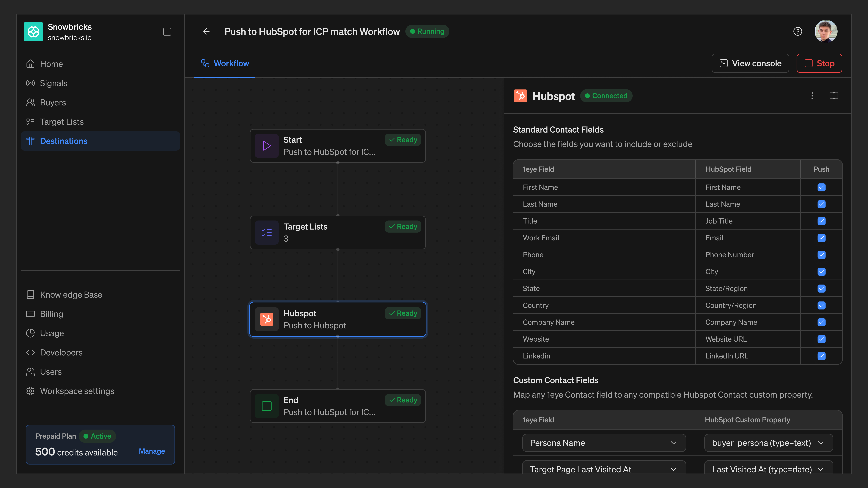This screenshot has height=488, width=868.
Task: Uncheck Push for Last Name field
Action: (821, 204)
